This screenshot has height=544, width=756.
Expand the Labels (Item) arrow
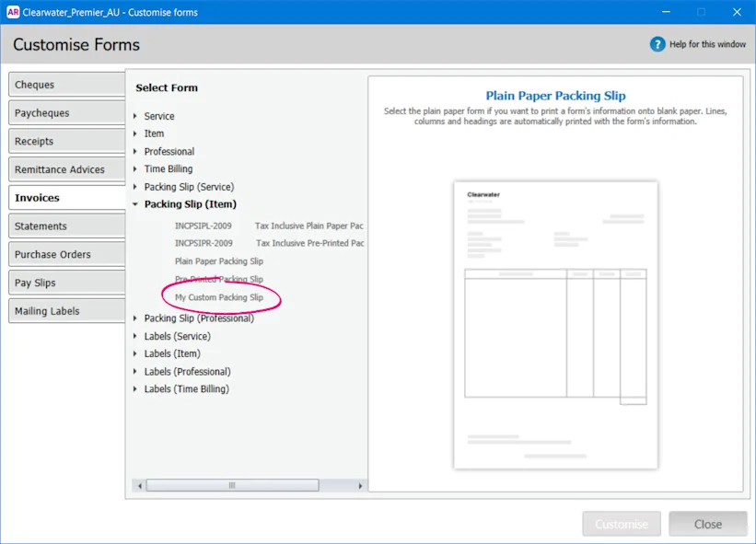pyautogui.click(x=135, y=353)
